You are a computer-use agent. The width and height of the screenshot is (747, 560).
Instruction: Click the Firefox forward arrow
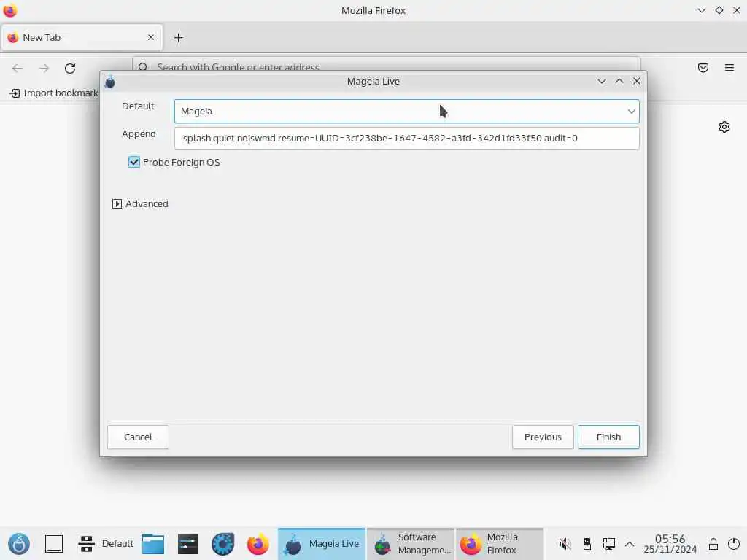[x=44, y=68]
